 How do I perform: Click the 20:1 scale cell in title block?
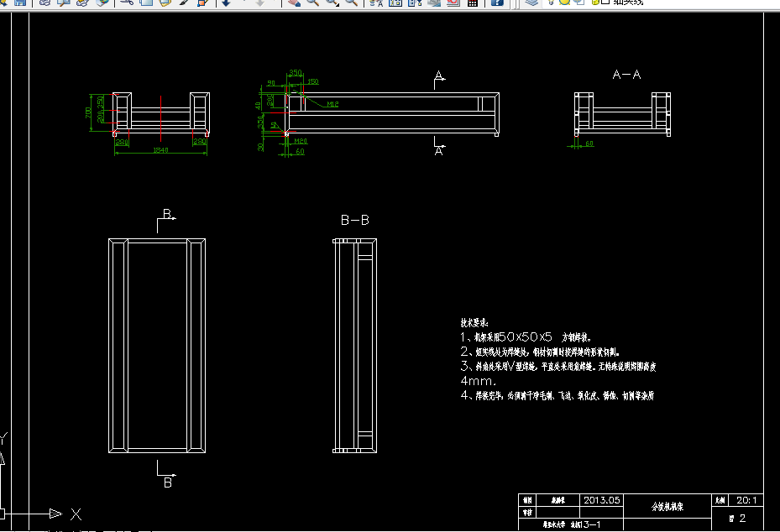746,500
